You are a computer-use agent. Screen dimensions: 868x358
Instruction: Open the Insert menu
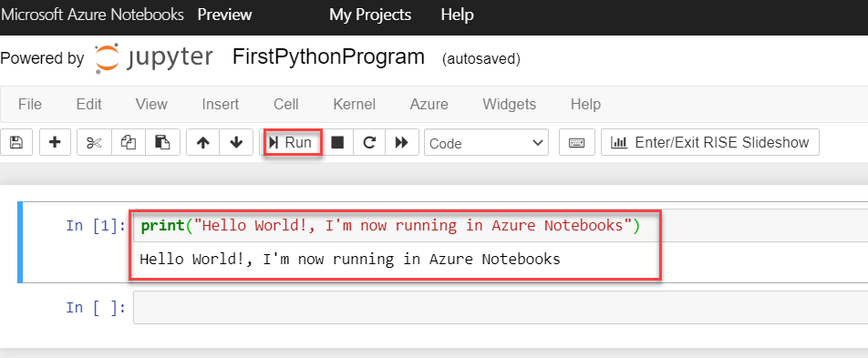point(221,104)
